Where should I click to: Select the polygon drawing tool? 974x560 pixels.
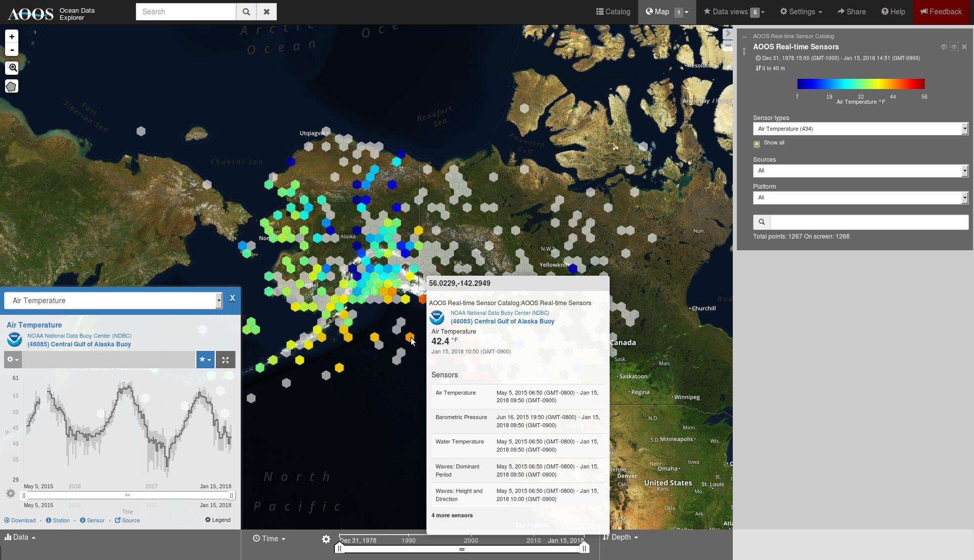12,86
